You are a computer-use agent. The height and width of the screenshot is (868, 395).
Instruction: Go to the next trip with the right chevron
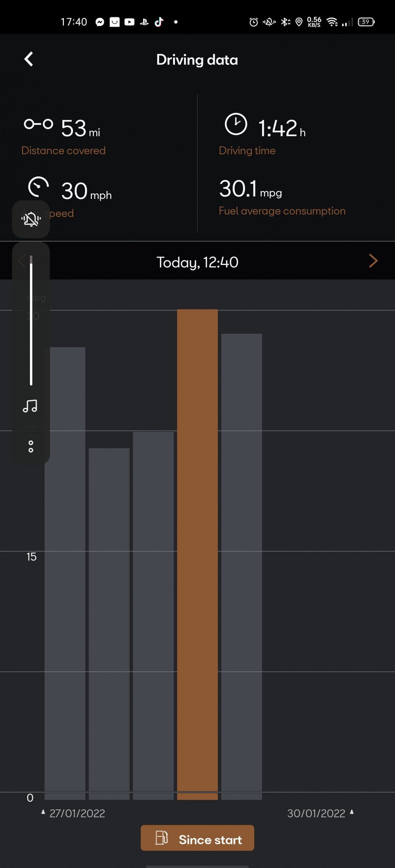point(373,261)
